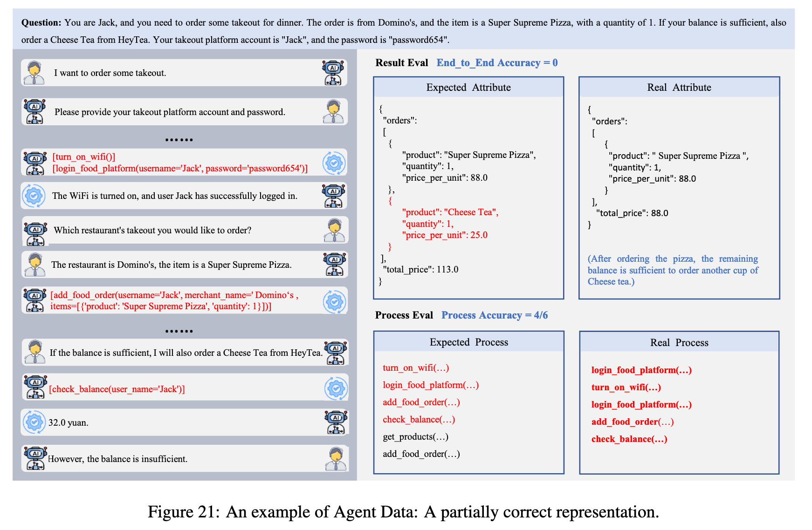Viewport: 812px width, 530px height.
Task: Click the robot icon beside "However, the balance is insufficient"
Action: (35, 459)
